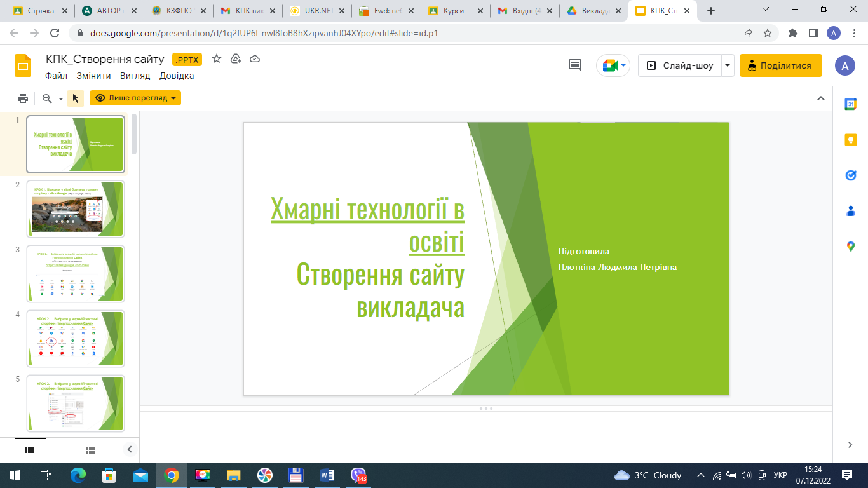This screenshot has height=488, width=868.
Task: Select slide 3 thumbnail
Action: pyautogui.click(x=76, y=274)
